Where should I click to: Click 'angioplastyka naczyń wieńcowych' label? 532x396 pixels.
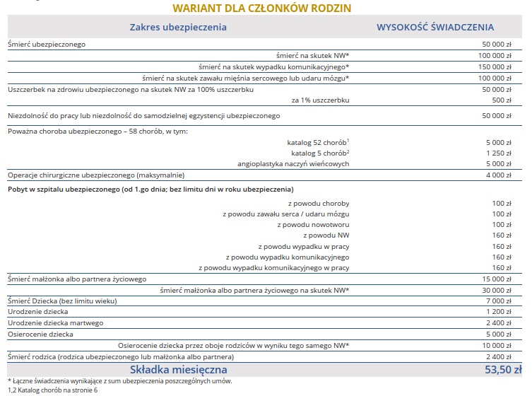[293, 163]
